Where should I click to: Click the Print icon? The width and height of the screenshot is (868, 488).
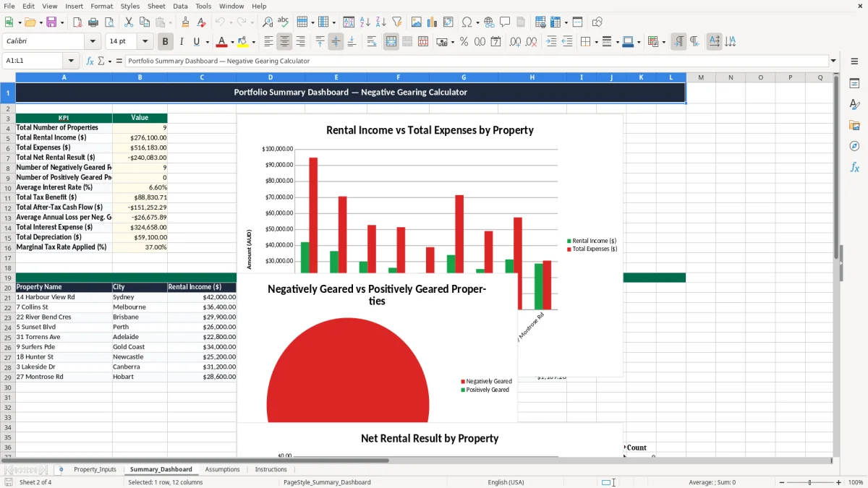93,22
